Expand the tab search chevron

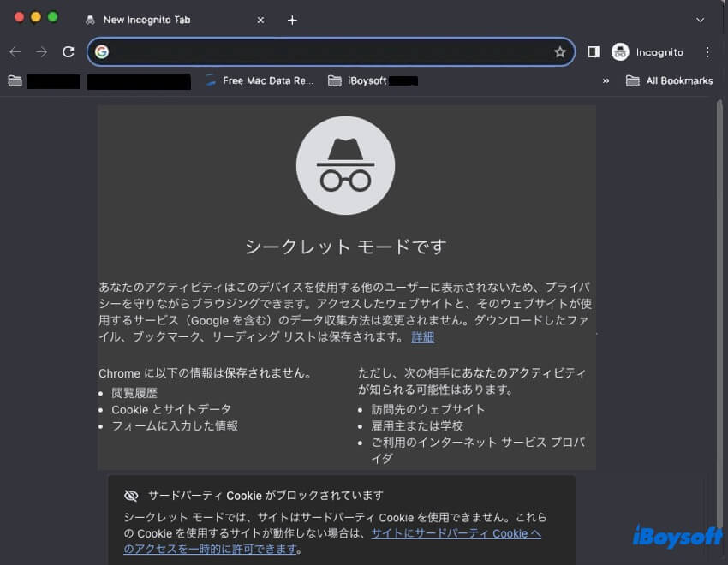pos(701,20)
